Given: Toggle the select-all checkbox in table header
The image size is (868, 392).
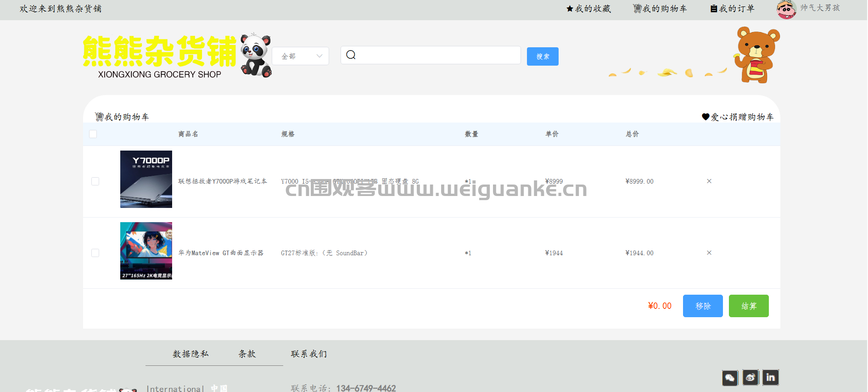Looking at the screenshot, I should click(x=93, y=134).
